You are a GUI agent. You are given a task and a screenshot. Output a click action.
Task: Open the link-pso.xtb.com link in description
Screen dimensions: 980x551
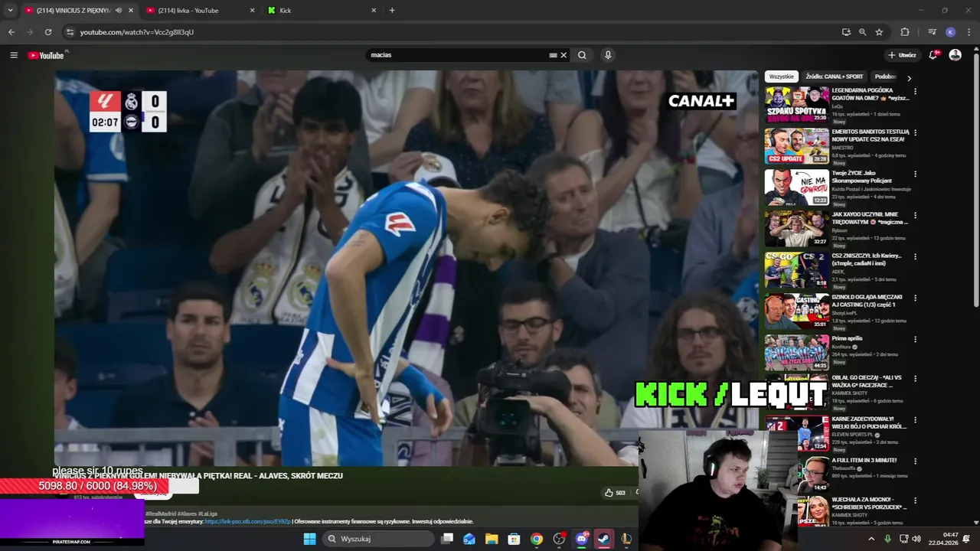click(247, 521)
